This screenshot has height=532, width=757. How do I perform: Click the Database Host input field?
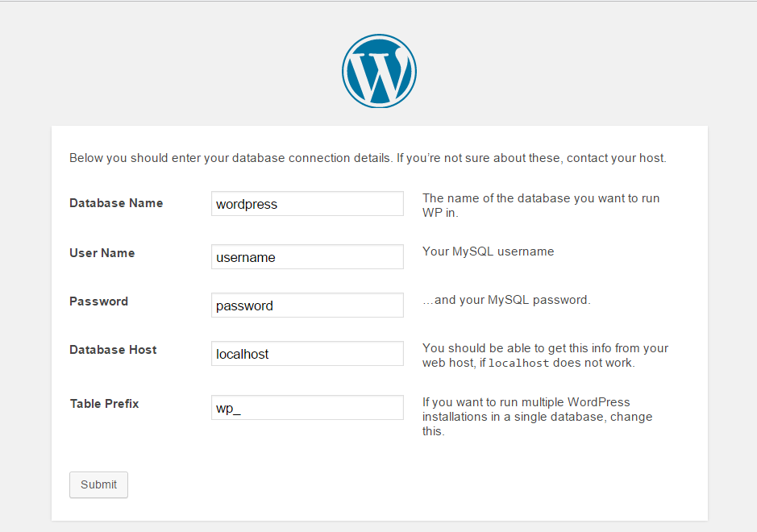point(306,353)
